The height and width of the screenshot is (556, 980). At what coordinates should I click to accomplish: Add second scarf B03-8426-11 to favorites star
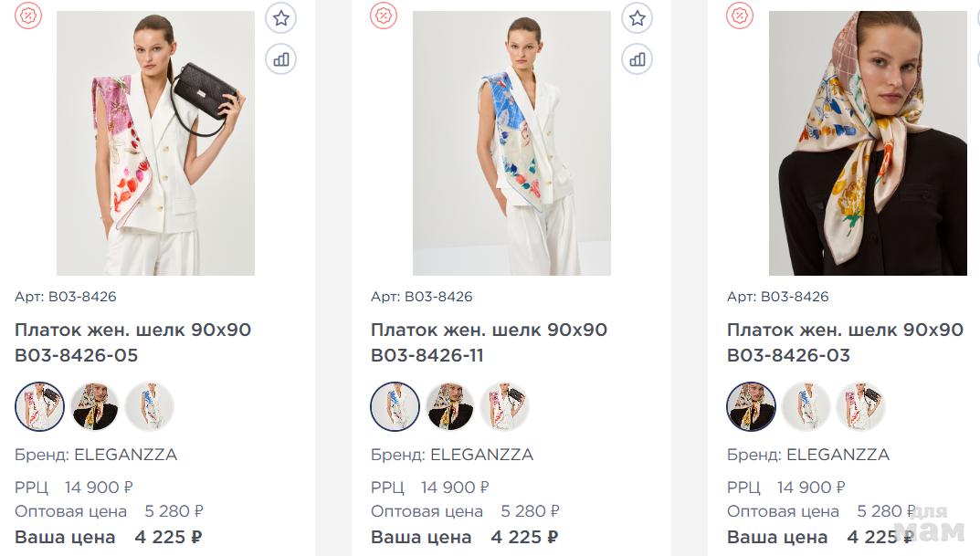click(x=637, y=18)
